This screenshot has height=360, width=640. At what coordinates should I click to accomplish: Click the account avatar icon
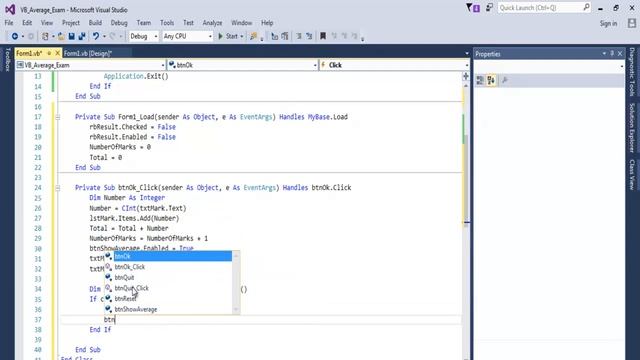(x=632, y=23)
